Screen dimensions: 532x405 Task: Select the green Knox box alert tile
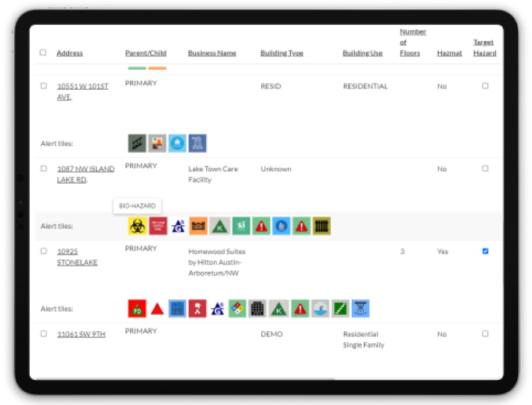pyautogui.click(x=279, y=308)
